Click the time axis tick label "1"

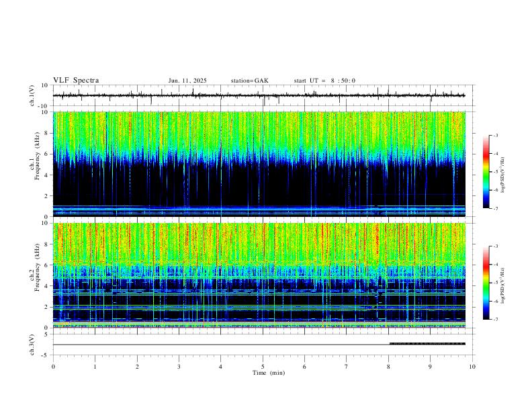tap(95, 367)
